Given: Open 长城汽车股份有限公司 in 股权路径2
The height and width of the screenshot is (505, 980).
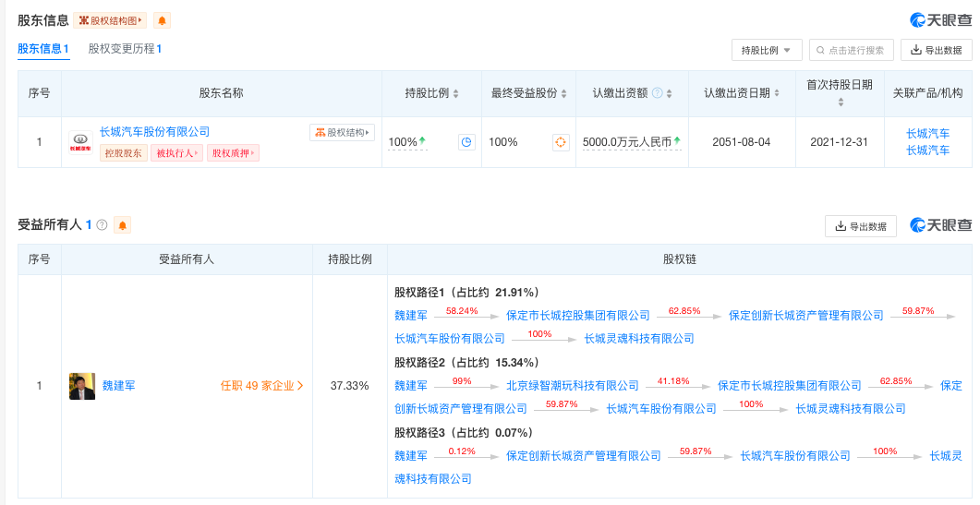Looking at the screenshot, I should [x=661, y=409].
